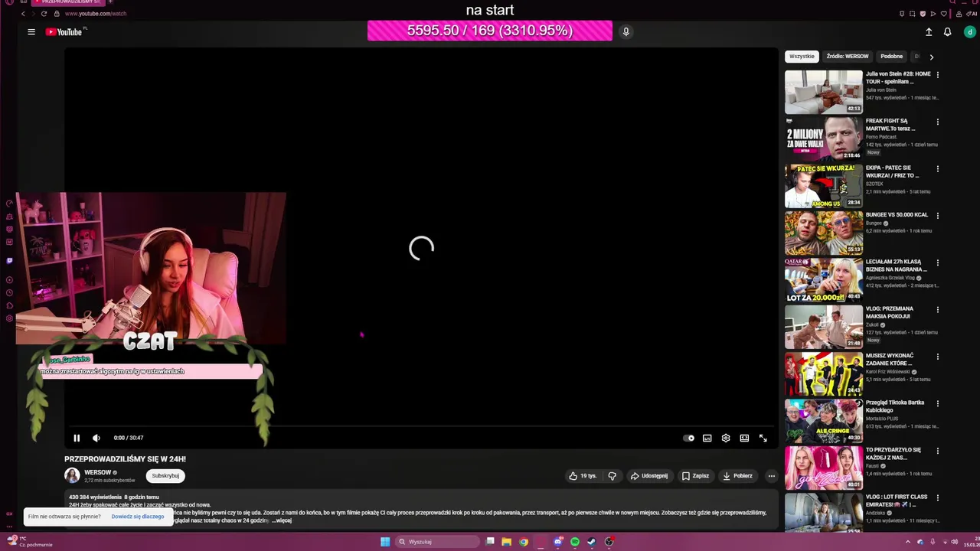980x551 pixels.
Task: Open options for MUSISZ WYKONAĆ ZADANIE video
Action: (x=938, y=357)
